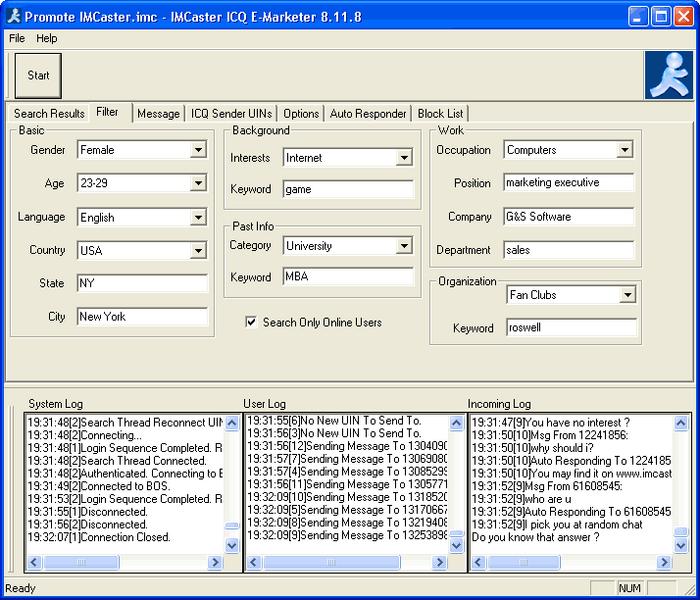The image size is (700, 600).
Task: Click Background Keyword field containing game
Action: point(349,189)
